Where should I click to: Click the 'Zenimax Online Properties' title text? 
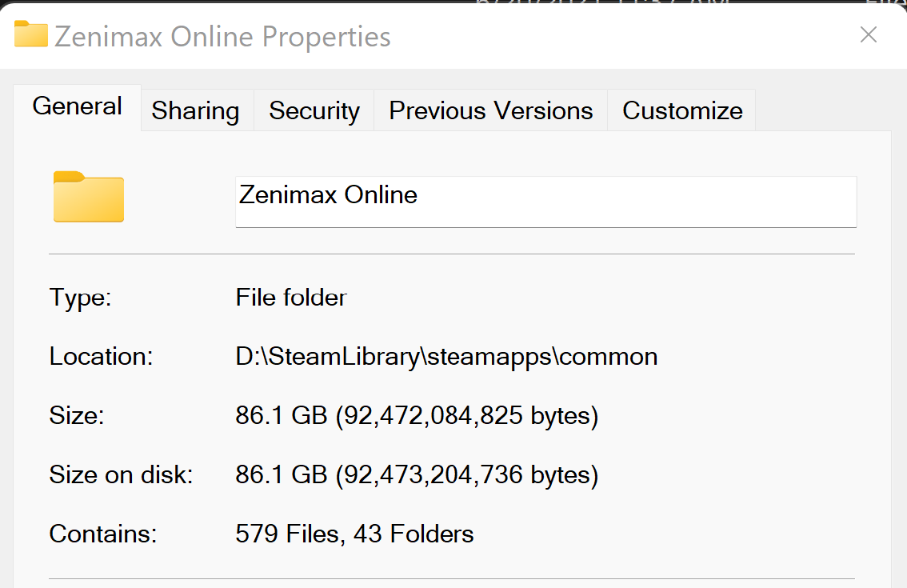(x=222, y=37)
